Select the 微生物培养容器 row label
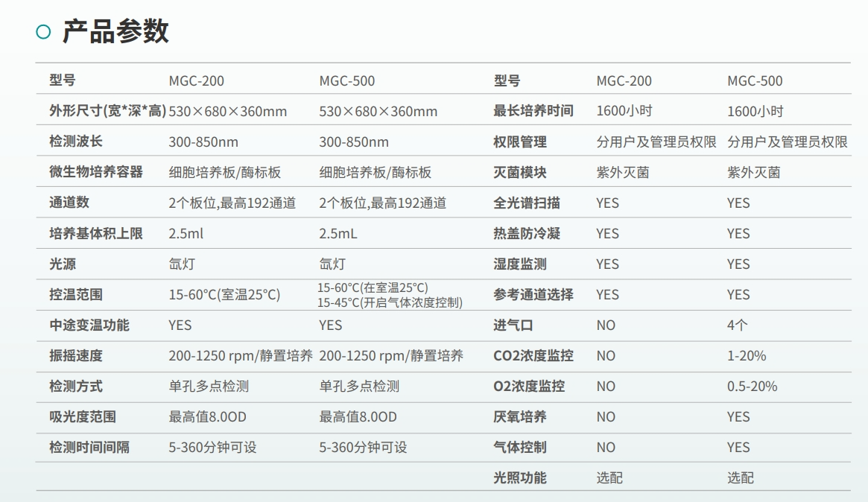This screenshot has height=502, width=868. coord(96,172)
